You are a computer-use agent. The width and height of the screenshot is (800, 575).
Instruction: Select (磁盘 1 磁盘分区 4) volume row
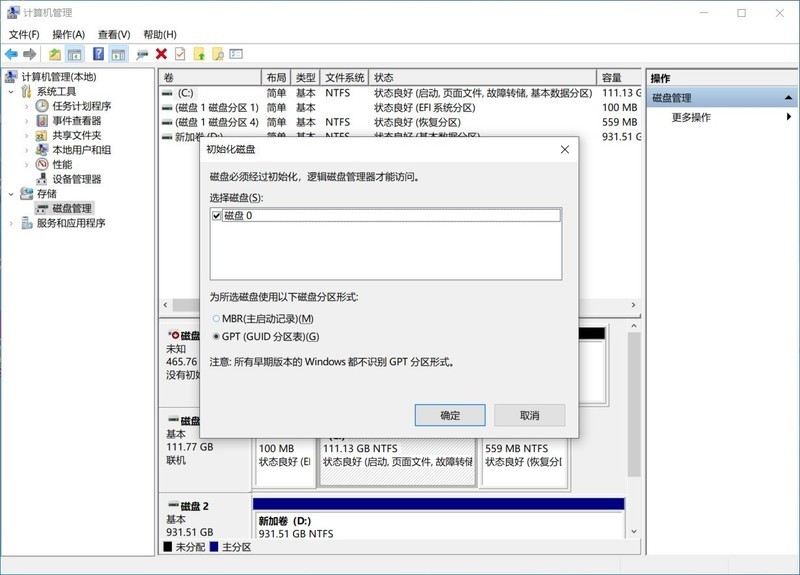click(399, 122)
